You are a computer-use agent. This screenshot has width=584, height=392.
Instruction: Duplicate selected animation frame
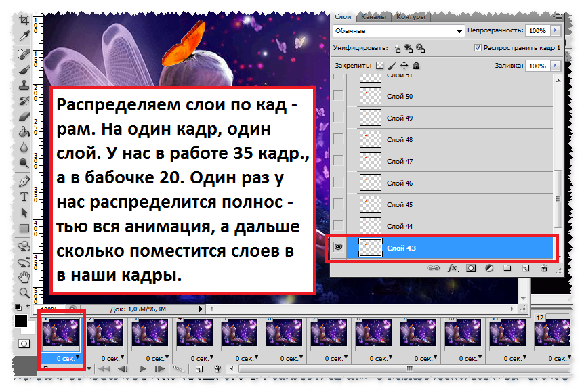coord(199,369)
